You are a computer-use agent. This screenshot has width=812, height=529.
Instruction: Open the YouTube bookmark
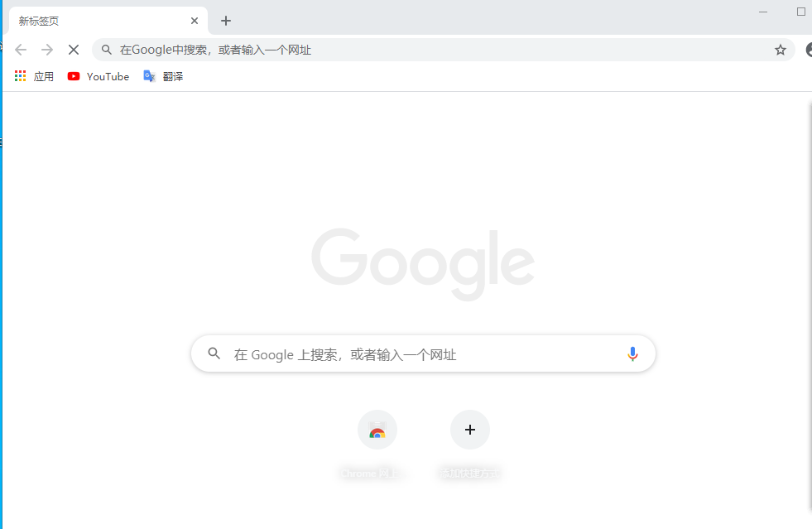tap(98, 77)
